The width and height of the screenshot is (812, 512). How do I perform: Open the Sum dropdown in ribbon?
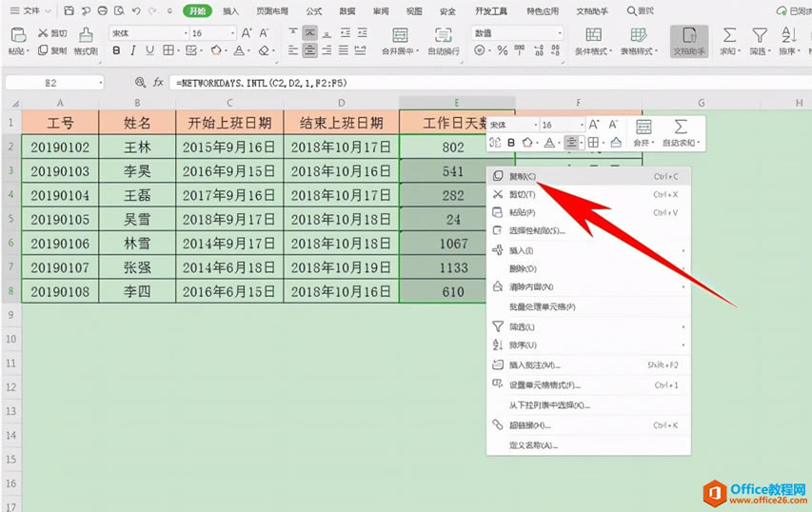730,41
